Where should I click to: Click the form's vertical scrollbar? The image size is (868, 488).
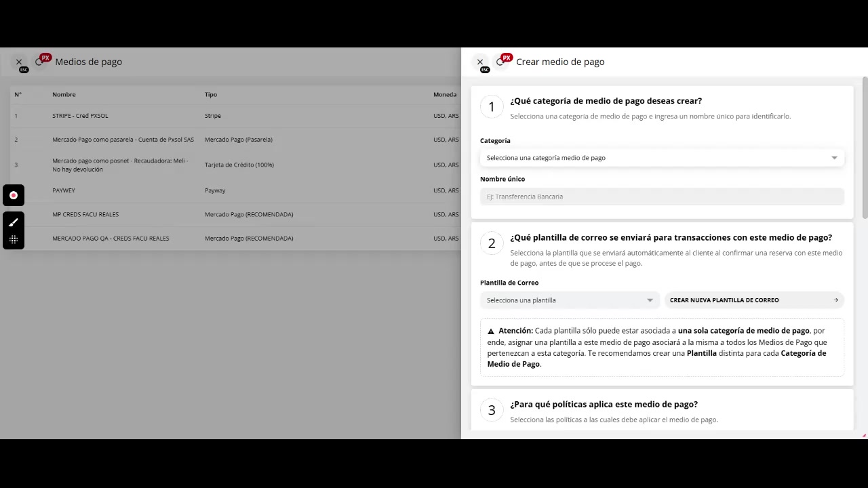(x=865, y=149)
